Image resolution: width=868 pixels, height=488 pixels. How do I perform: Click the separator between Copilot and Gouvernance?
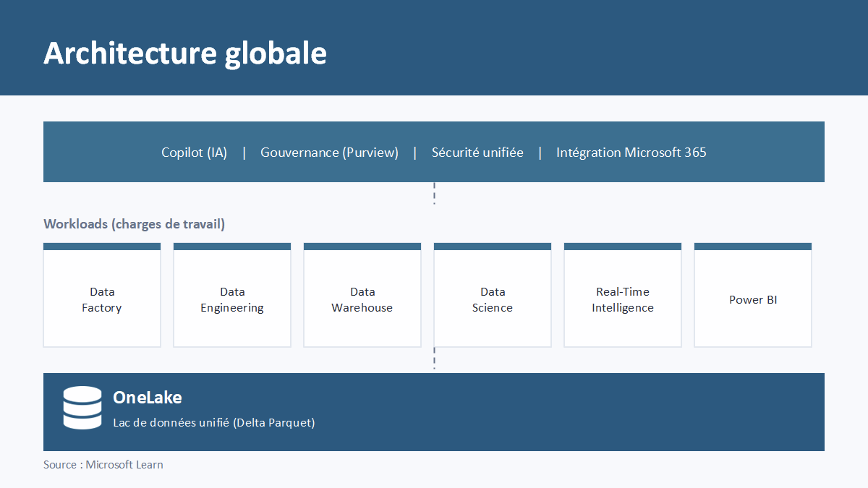click(x=244, y=153)
